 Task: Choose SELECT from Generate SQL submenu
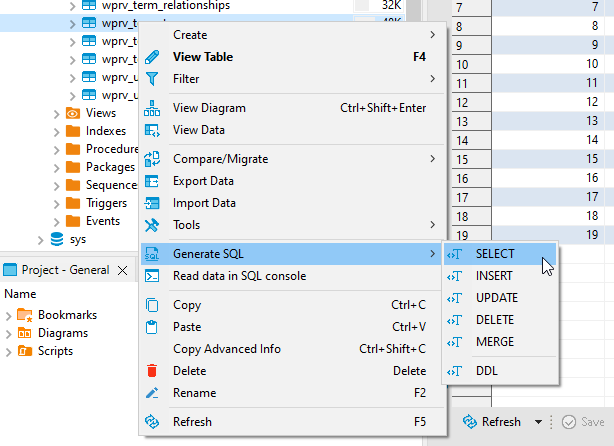495,254
